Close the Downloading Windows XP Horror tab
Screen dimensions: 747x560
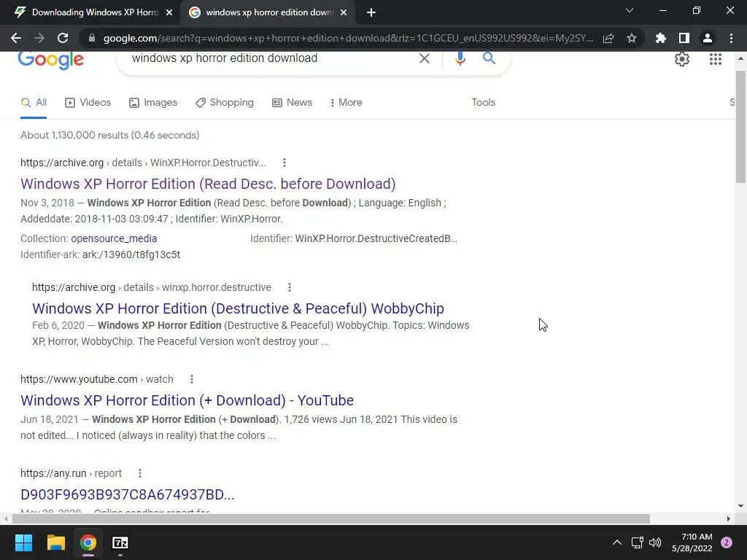pyautogui.click(x=169, y=12)
